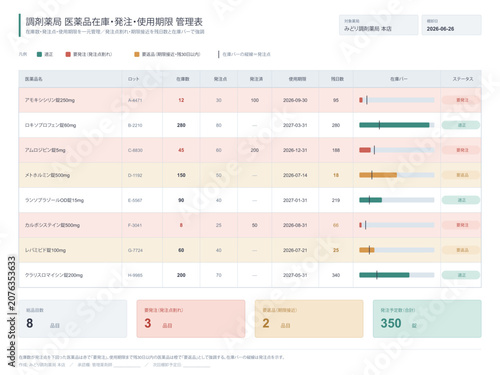This screenshot has height=375, width=500.
Task: Select the 発注点 column header
Action: (220, 79)
